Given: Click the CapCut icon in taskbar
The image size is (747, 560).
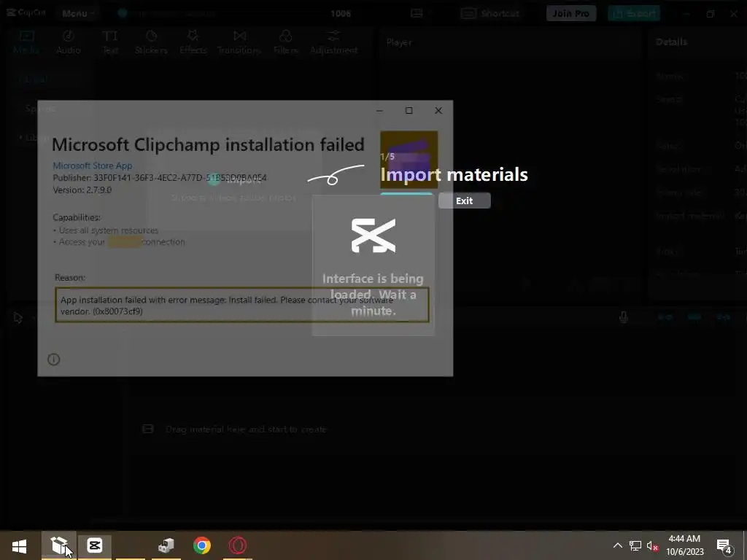Looking at the screenshot, I should [95, 545].
